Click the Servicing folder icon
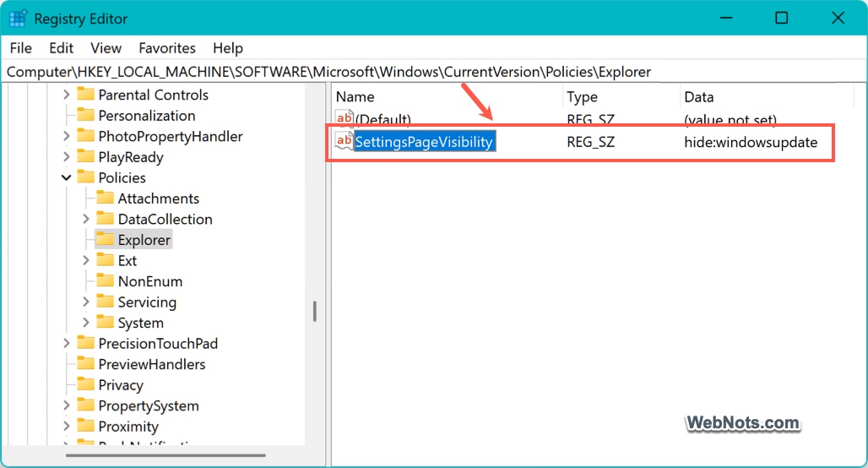This screenshot has width=868, height=468. (105, 301)
